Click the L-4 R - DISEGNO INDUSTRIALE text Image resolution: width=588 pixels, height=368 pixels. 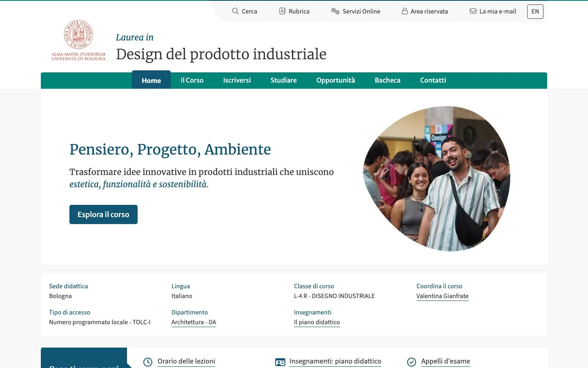(334, 296)
